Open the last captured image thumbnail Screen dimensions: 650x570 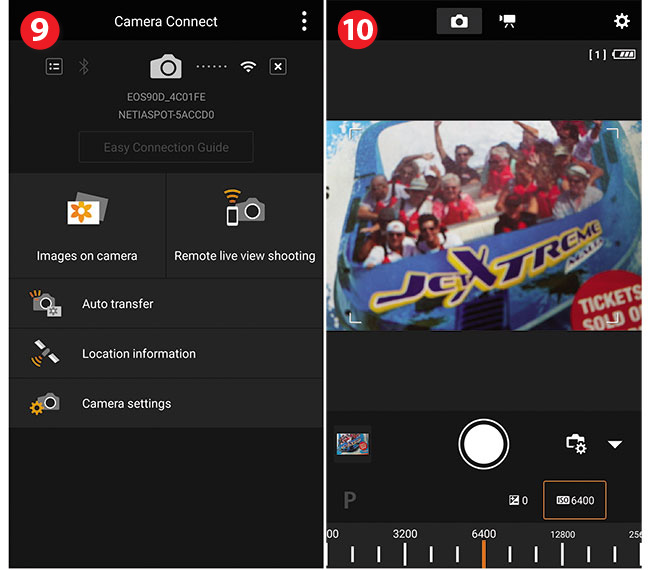pyautogui.click(x=353, y=443)
